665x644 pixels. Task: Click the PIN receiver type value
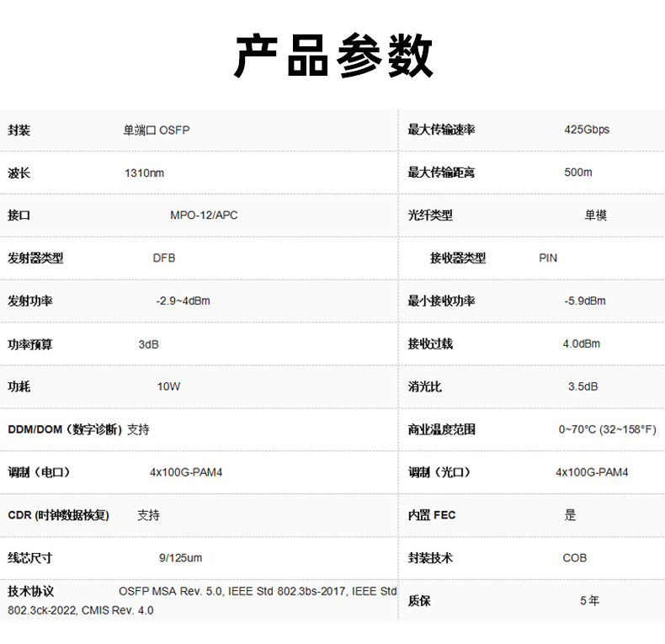pyautogui.click(x=548, y=258)
